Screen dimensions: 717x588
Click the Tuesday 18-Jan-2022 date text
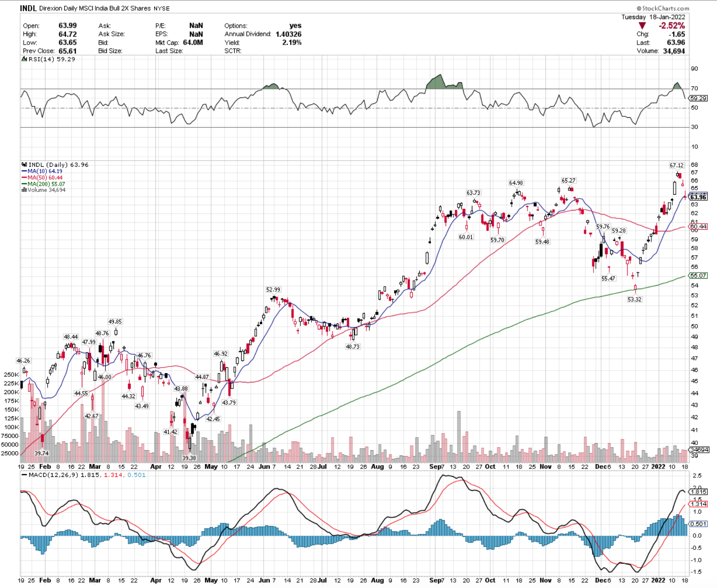coord(653,17)
